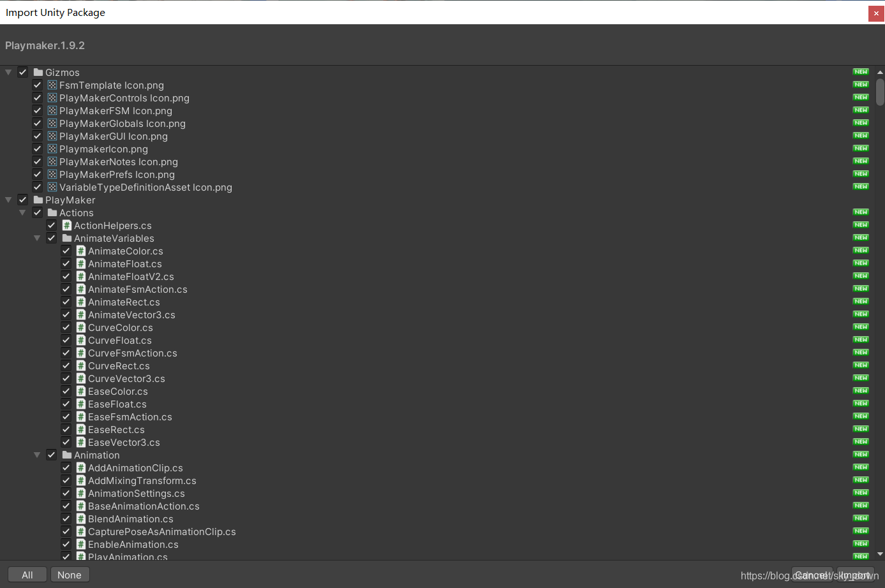Close the Import Unity Package window
Screen dimensions: 885x588
pyautogui.click(x=876, y=13)
